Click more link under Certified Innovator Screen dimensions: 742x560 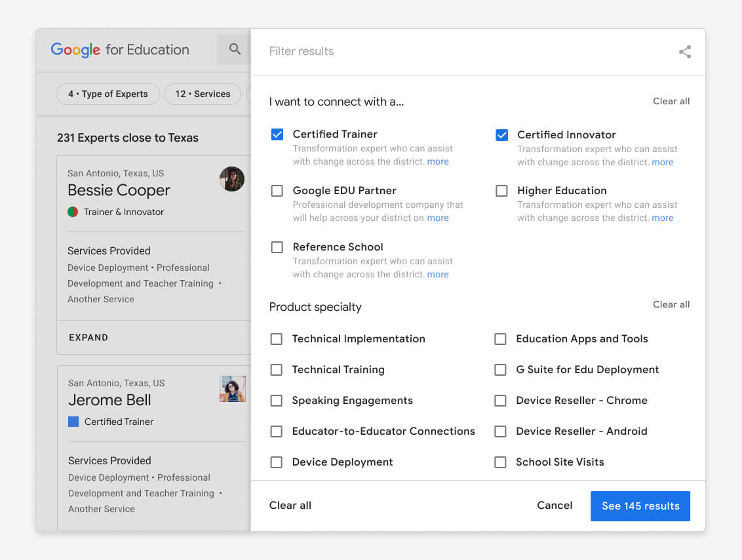(x=663, y=162)
